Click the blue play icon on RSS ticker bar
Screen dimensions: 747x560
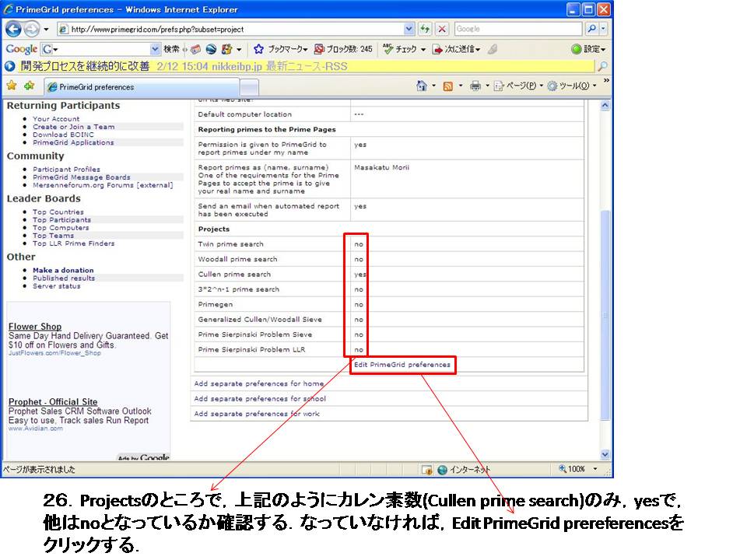[9, 66]
